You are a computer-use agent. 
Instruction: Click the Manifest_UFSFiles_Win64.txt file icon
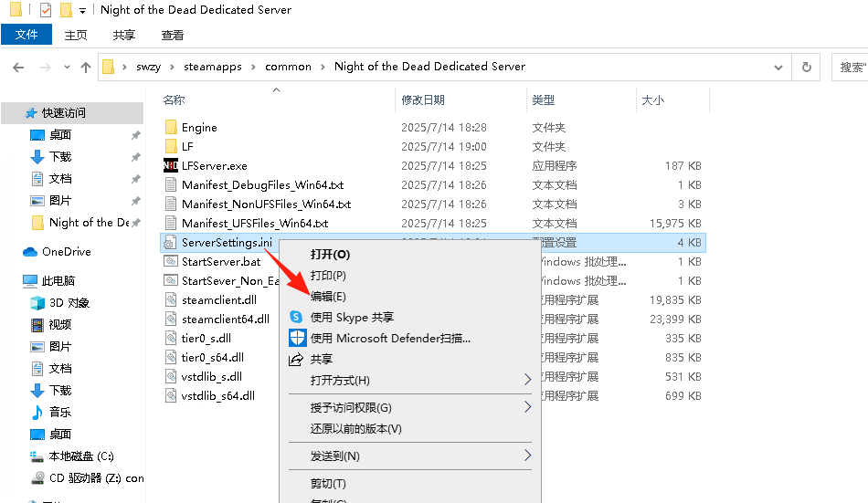(x=171, y=223)
